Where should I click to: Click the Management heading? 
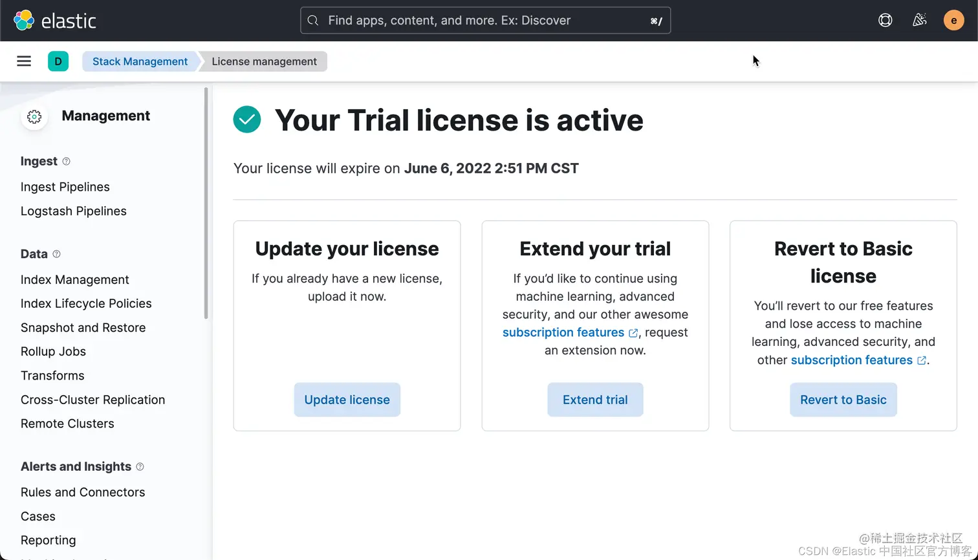[106, 116]
